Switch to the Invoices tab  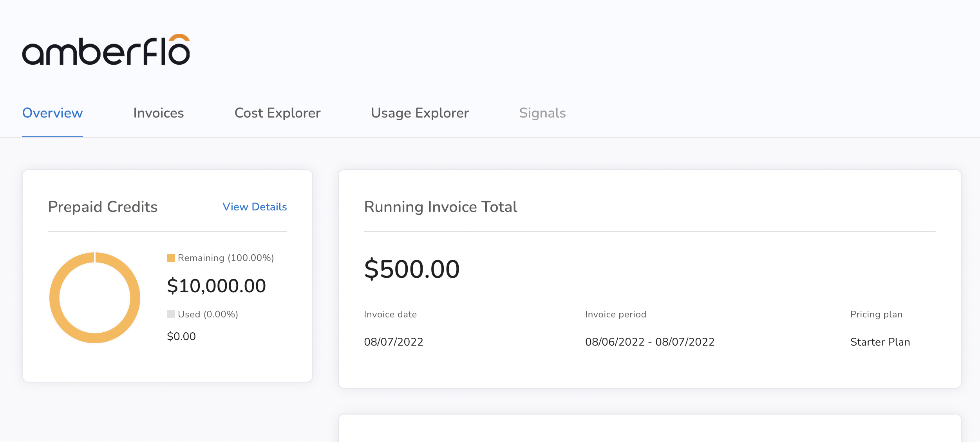(x=158, y=113)
